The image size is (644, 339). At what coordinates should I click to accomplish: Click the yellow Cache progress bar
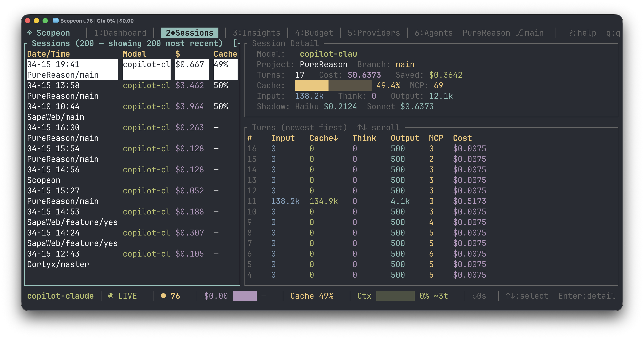pyautogui.click(x=311, y=86)
